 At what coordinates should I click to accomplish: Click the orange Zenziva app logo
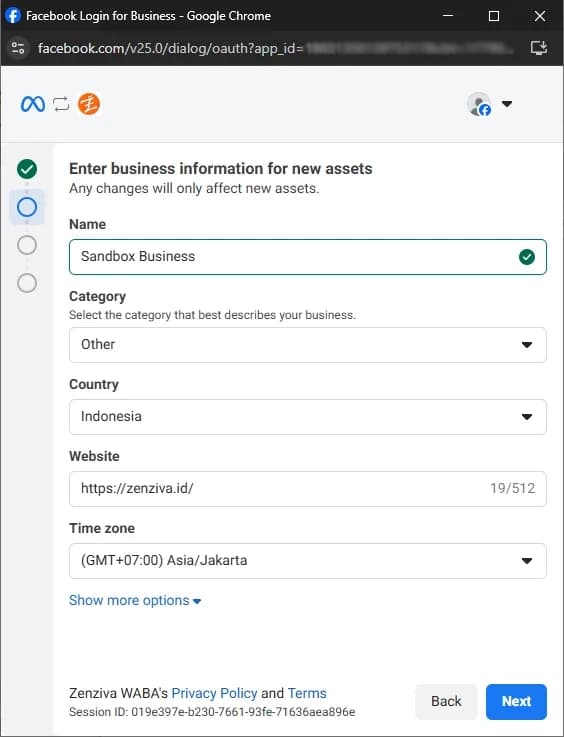coord(89,104)
